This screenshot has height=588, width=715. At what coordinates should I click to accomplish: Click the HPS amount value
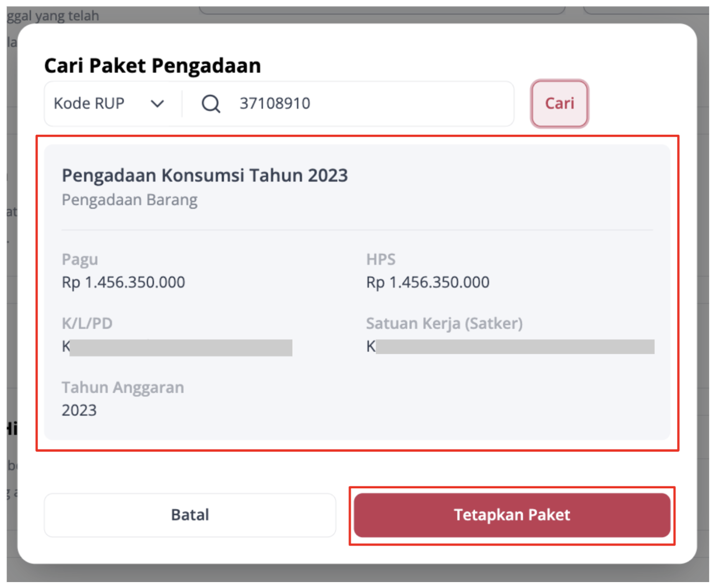[428, 282]
